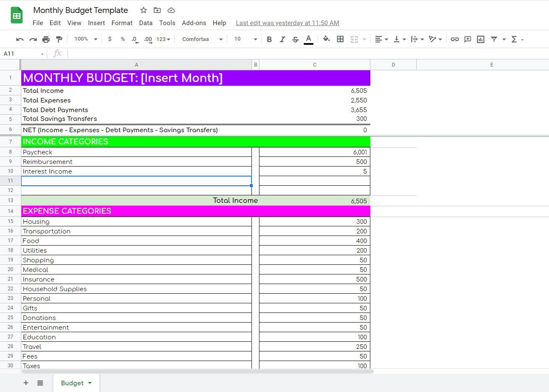Open the Functions sigma menu
The width and height of the screenshot is (549, 392).
(x=517, y=39)
